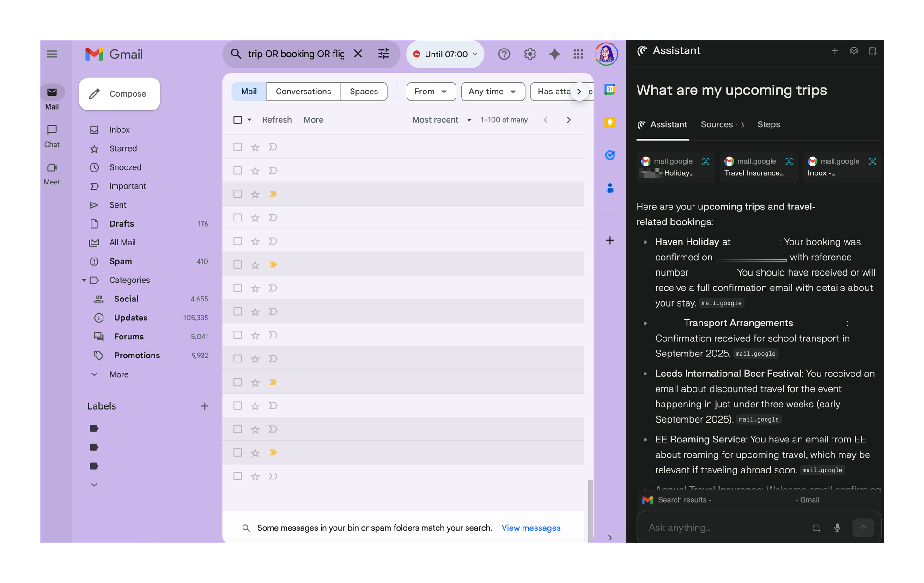Screen dimensions: 924x583
Task: Click the Compose button
Action: point(120,94)
